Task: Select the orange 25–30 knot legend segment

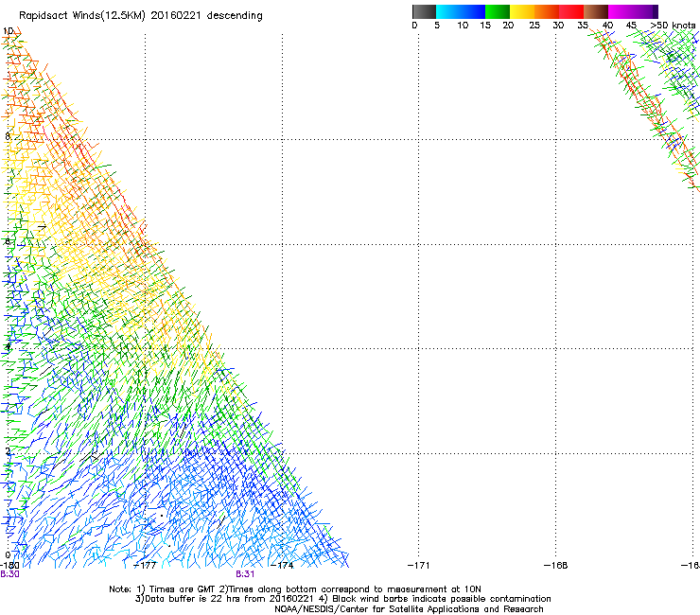Action: pyautogui.click(x=547, y=11)
